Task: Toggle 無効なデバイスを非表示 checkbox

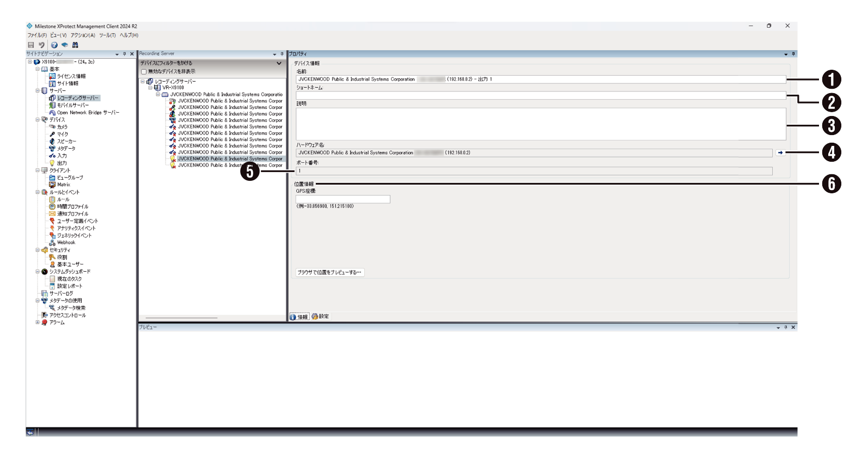Action: pos(144,71)
